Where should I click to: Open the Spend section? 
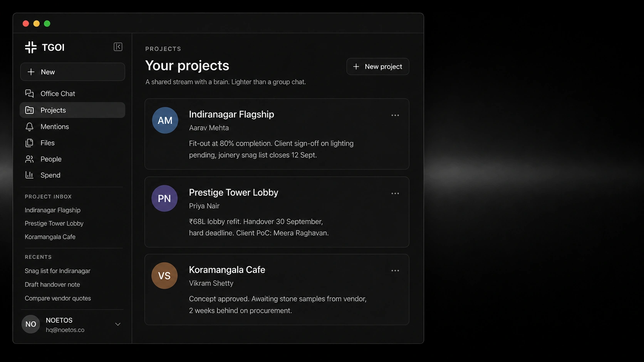point(72,175)
